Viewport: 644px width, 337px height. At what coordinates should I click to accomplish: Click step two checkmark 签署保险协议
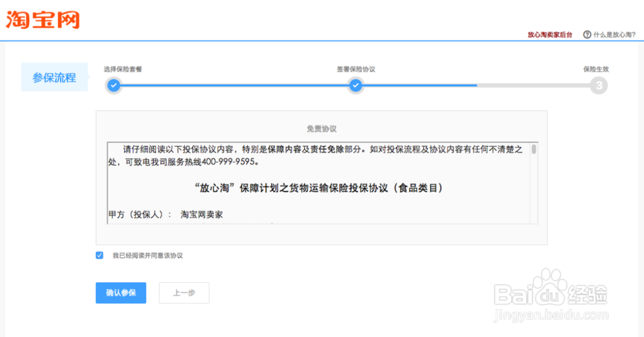coord(355,86)
